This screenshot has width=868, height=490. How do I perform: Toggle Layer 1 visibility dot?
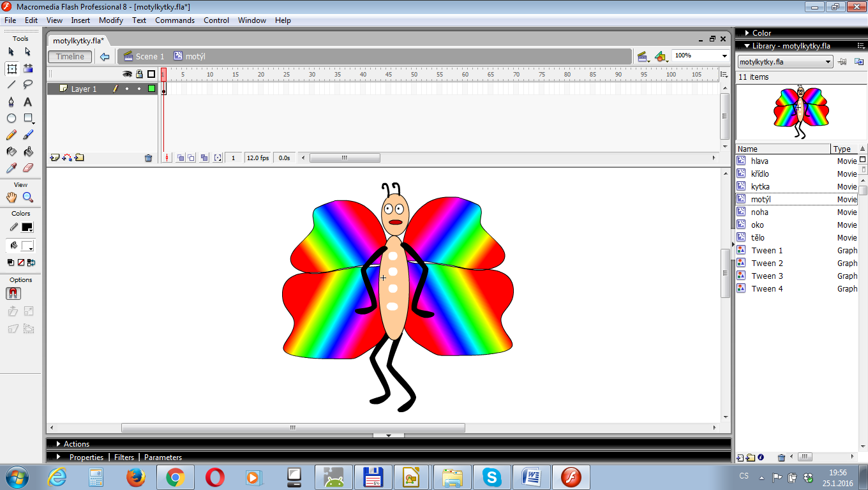click(127, 89)
